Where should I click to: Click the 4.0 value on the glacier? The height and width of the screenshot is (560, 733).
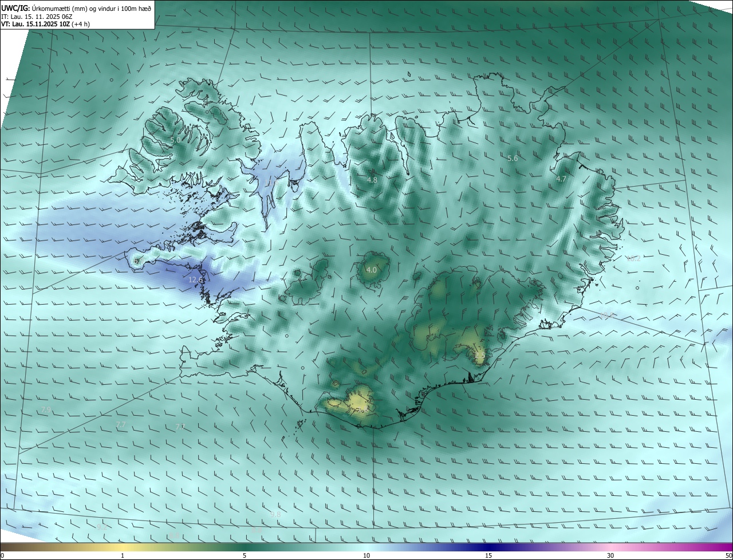click(371, 270)
